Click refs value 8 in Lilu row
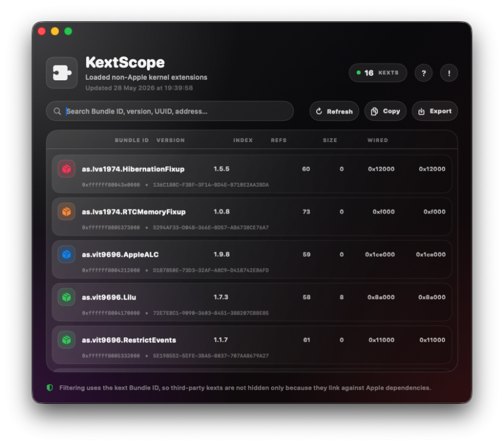 [x=342, y=297]
